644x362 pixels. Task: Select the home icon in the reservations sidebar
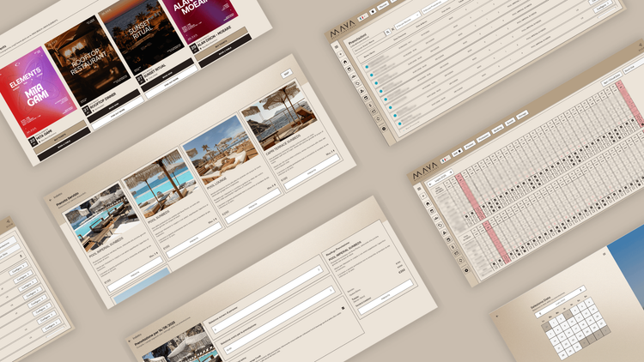[x=347, y=63]
